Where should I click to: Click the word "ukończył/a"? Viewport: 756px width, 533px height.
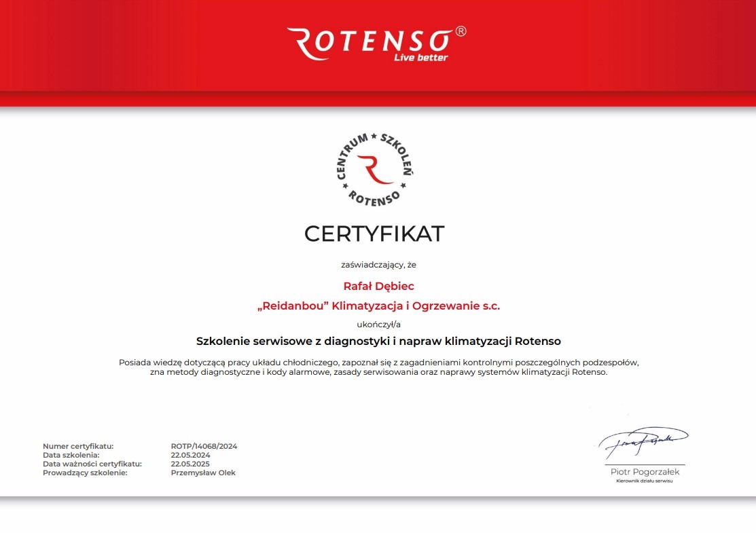[x=378, y=324]
